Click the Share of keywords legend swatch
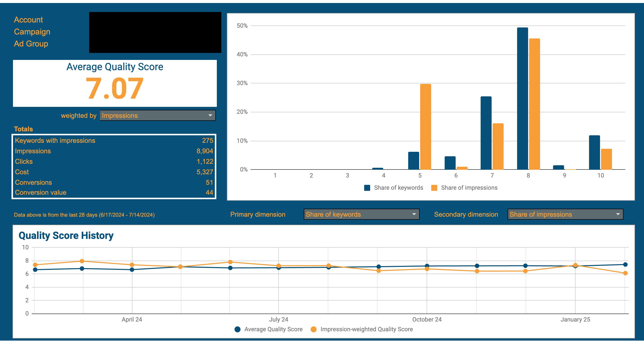Screen dimensions: 644x341 pos(367,188)
